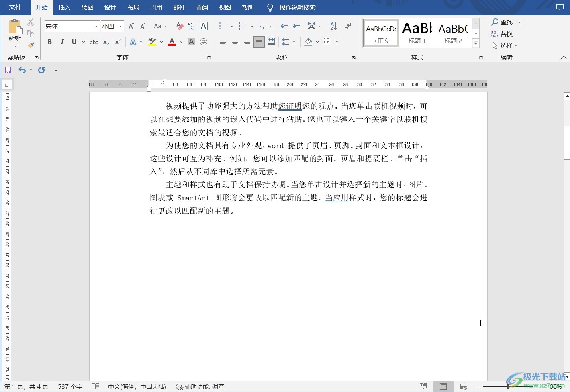Apply character shading icon
Viewport: 570px width, 392px height.
[x=192, y=42]
